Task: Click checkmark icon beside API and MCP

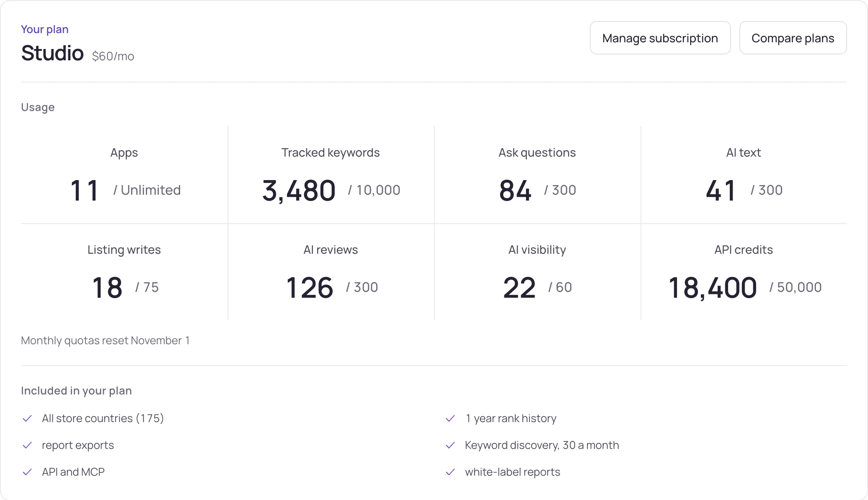Action: pyautogui.click(x=27, y=472)
